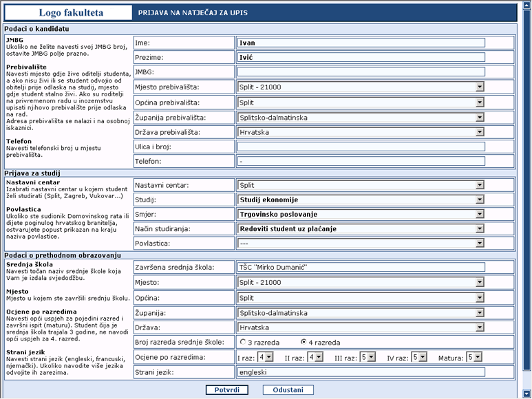532x399 pixels.
Task: Open the Matura grade dropdown
Action: 474,357
